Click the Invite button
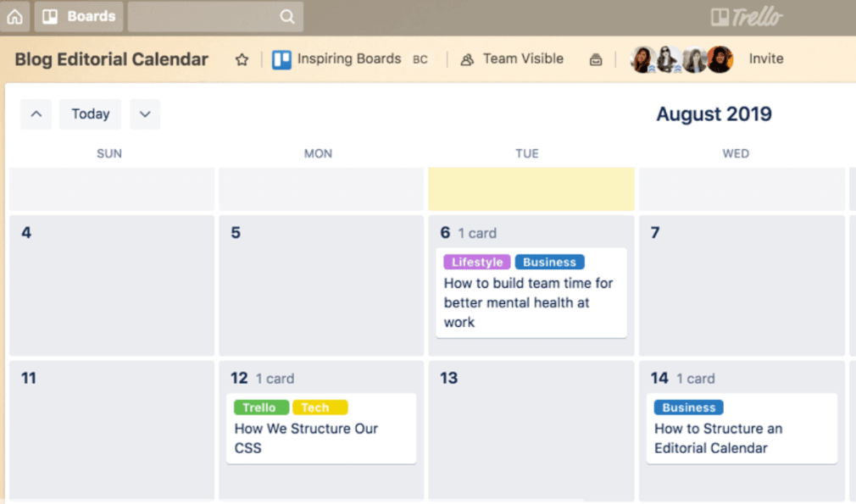 (766, 58)
